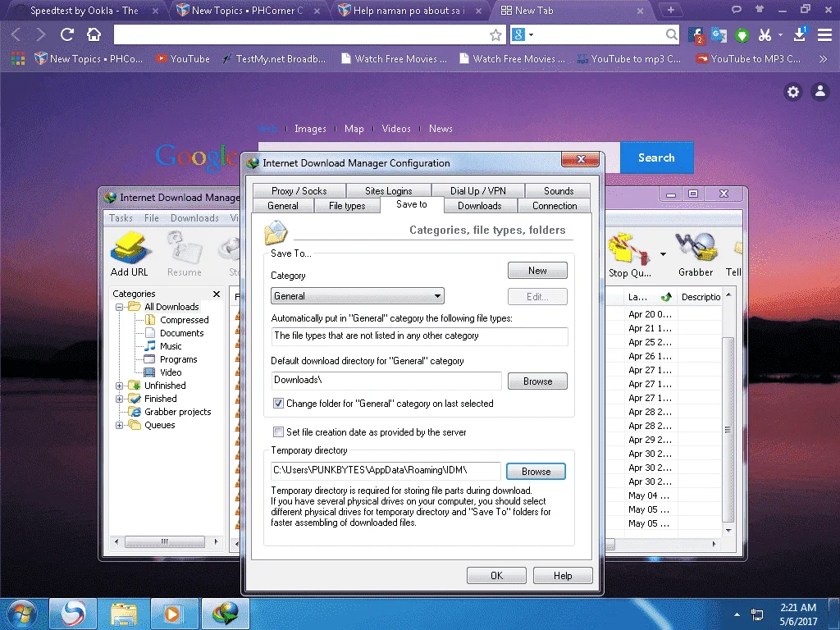Screen dimensions: 840x630
Task: Click the search magnifier in browser search box
Action: pyautogui.click(x=671, y=34)
